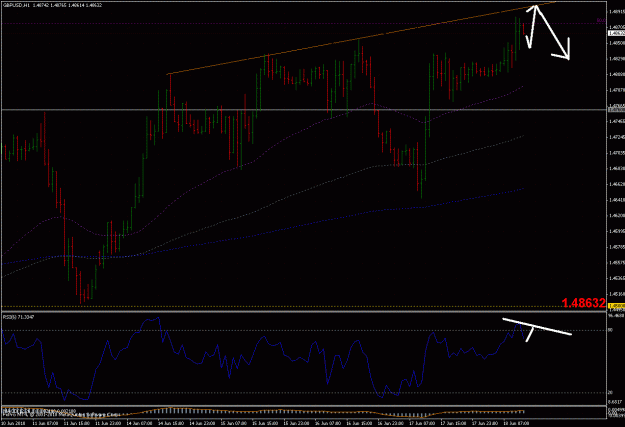Select the horizontal grey support line

(303, 110)
